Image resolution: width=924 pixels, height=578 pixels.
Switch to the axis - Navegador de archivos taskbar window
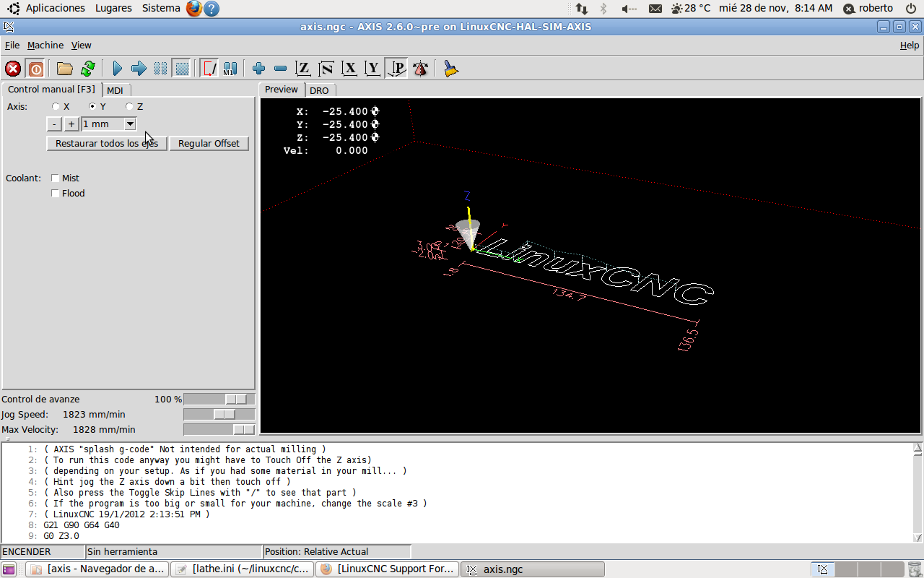[97, 569]
